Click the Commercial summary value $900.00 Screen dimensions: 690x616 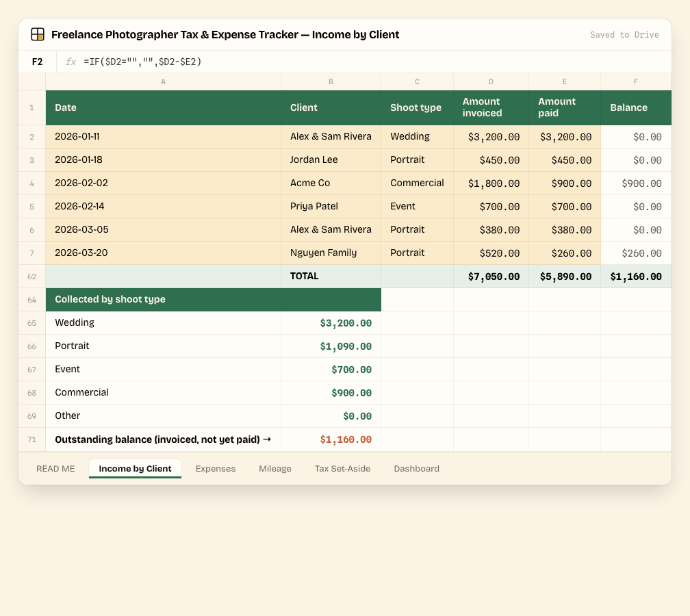(331, 393)
